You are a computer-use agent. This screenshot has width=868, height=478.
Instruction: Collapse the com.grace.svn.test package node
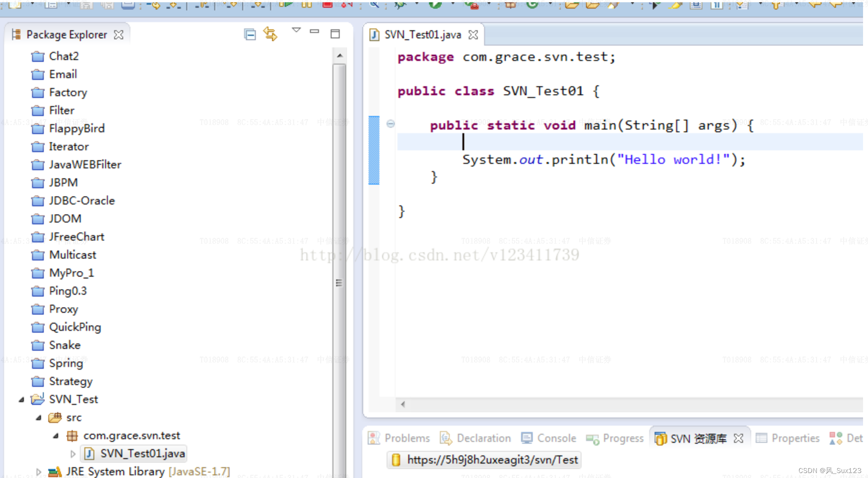[x=55, y=436]
